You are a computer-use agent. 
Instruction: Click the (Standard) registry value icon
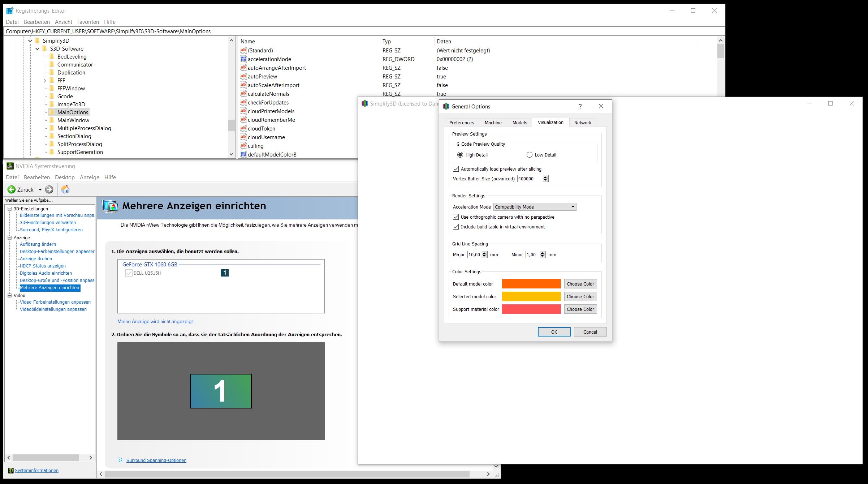coord(243,50)
